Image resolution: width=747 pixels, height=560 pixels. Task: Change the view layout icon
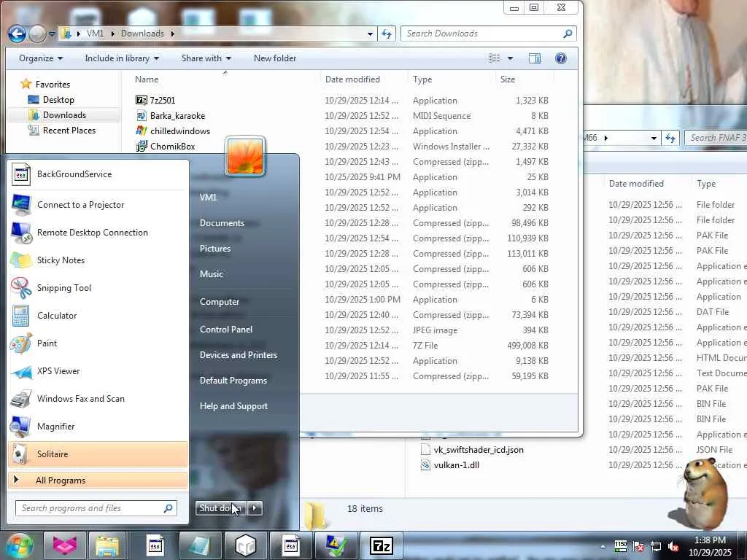[495, 58]
